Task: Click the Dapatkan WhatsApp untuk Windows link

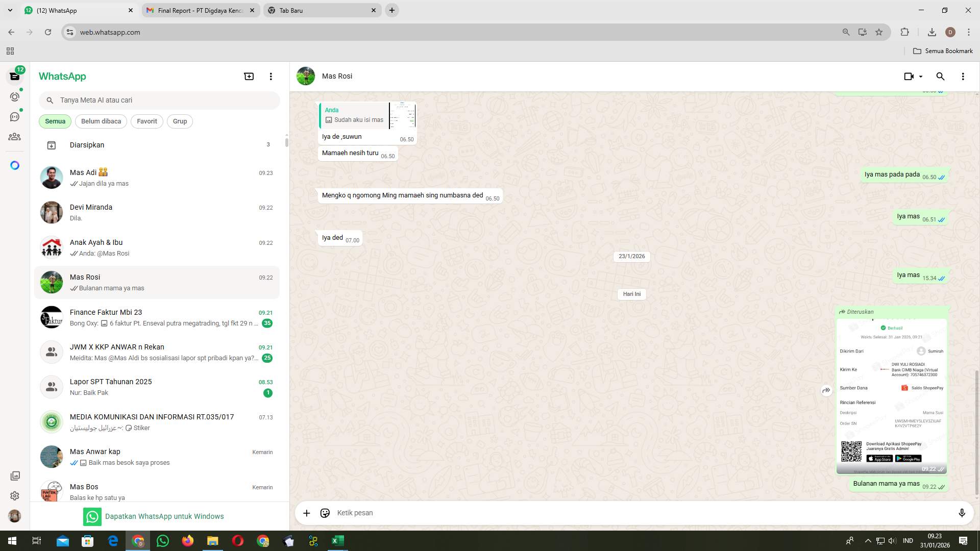Action: (164, 516)
